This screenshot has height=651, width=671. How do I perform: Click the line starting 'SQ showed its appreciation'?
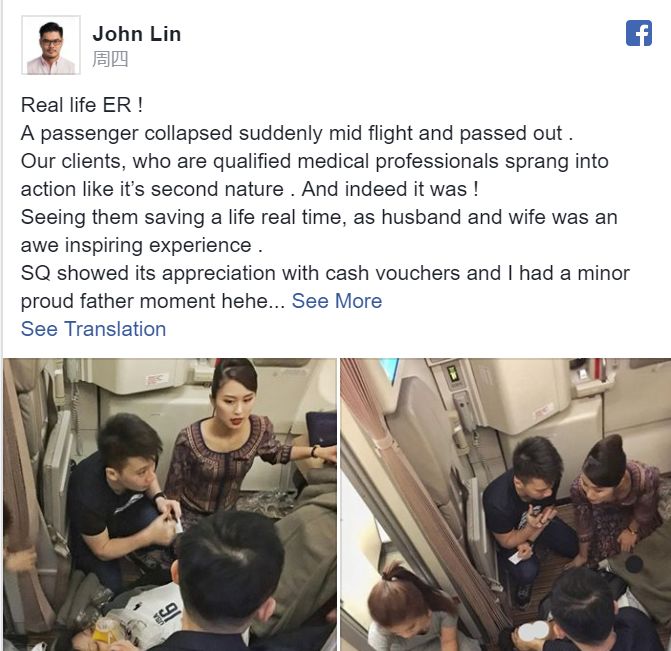click(x=325, y=273)
